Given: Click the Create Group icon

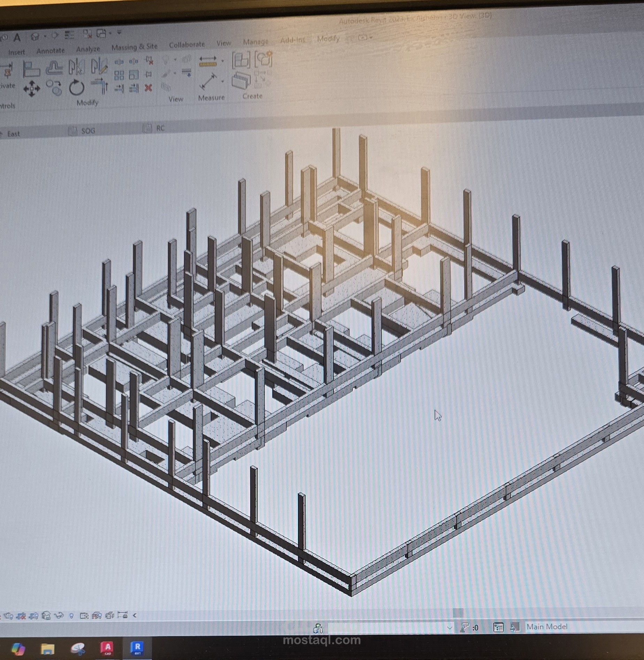Looking at the screenshot, I should click(x=263, y=60).
